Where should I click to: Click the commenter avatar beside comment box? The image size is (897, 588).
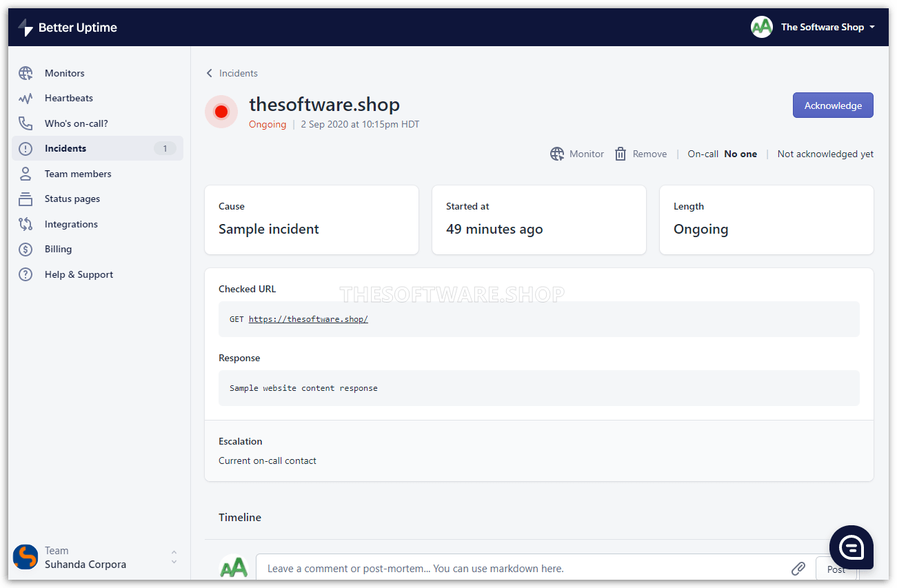tap(234, 567)
